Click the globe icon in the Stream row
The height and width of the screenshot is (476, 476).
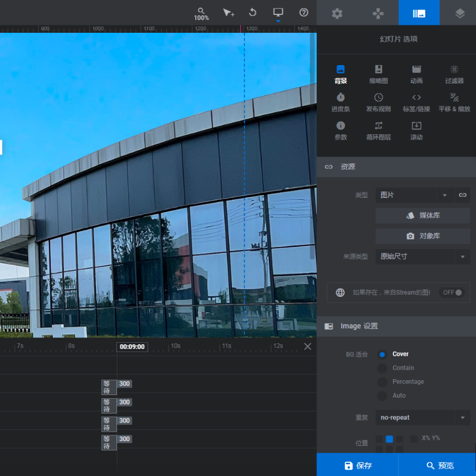point(340,292)
